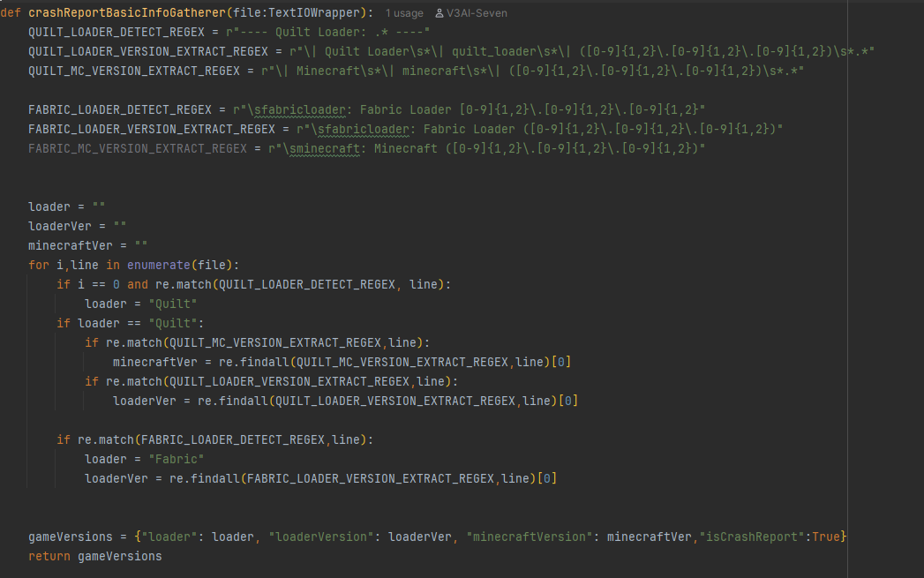The height and width of the screenshot is (578, 924).
Task: Click the "return" keyword
Action: coord(49,556)
